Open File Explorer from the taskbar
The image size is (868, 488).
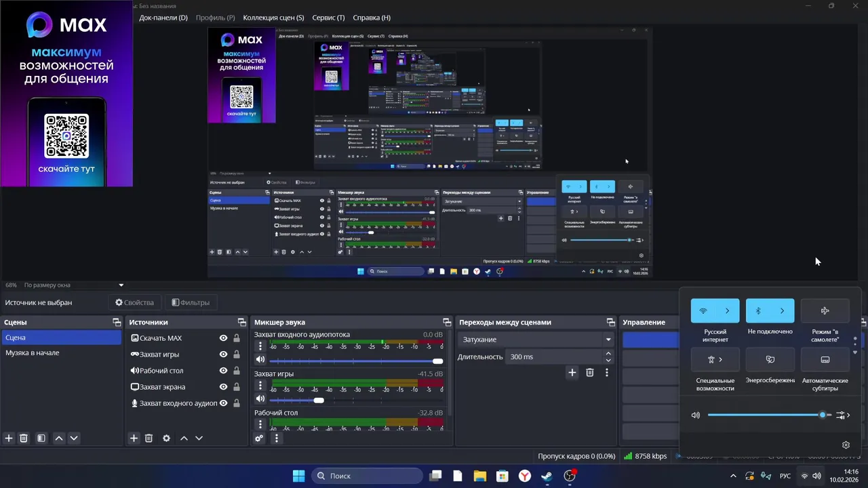pos(479,476)
